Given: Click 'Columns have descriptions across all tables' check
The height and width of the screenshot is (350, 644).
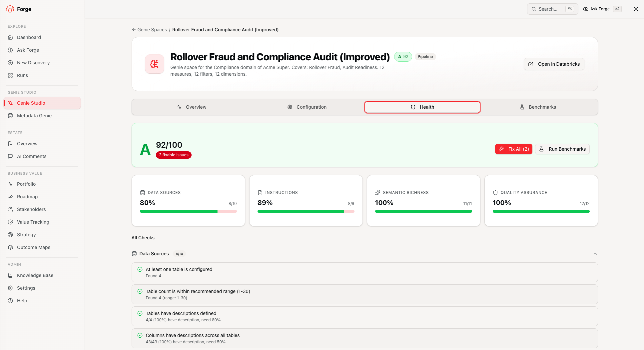Looking at the screenshot, I should click(x=364, y=338).
